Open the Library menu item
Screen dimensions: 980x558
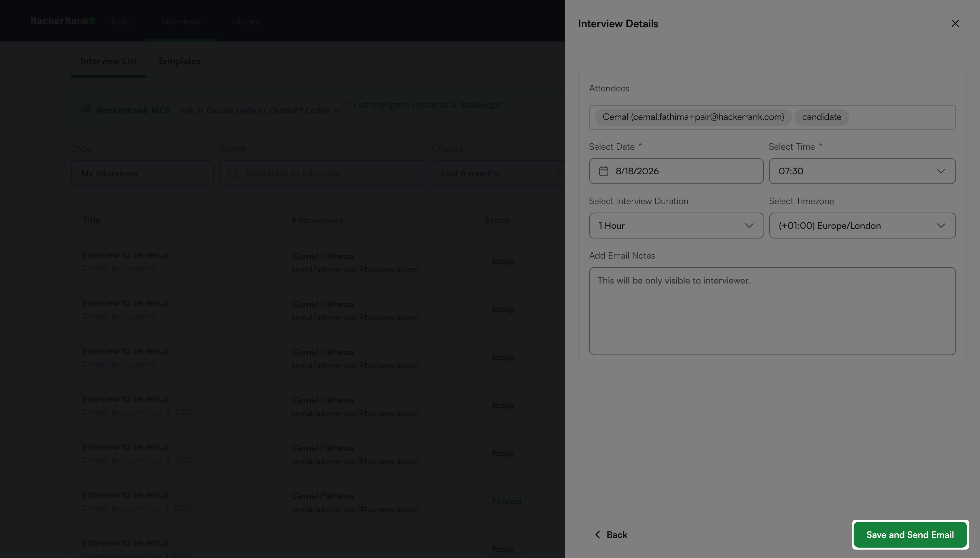click(245, 21)
